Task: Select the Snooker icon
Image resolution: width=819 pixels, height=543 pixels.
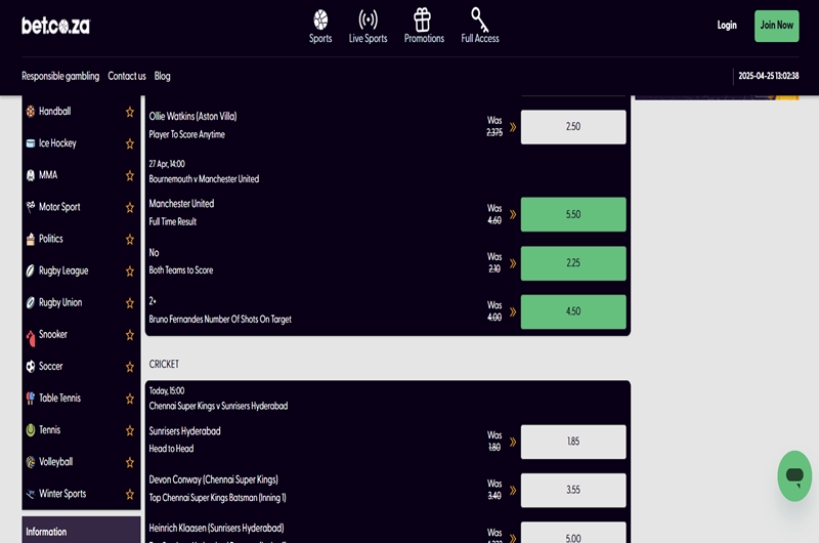Action: [31, 338]
